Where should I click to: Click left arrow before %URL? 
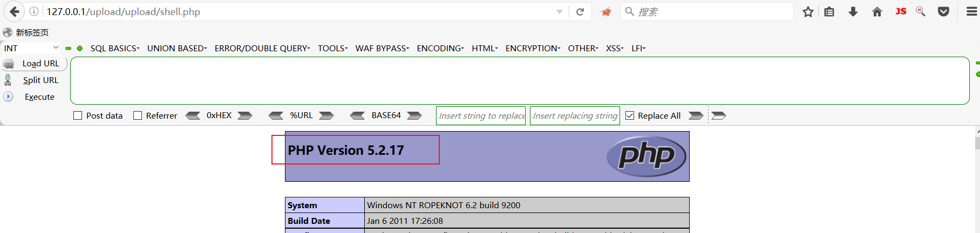tap(276, 115)
